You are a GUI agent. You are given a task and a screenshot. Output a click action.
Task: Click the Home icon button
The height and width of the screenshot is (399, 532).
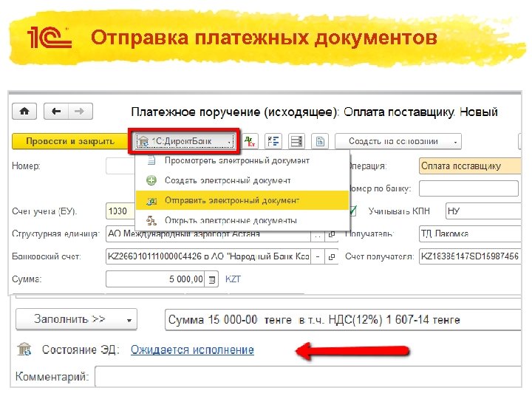click(24, 111)
